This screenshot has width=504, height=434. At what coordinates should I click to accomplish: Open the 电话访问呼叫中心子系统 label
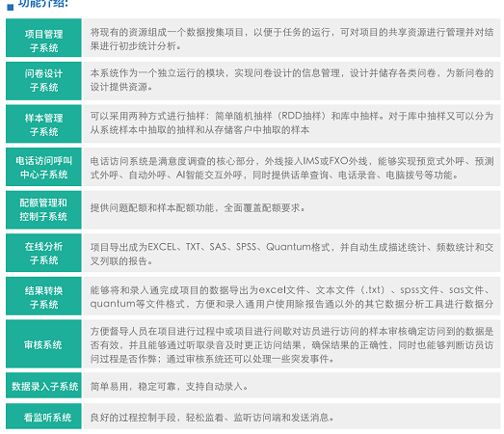tap(43, 167)
